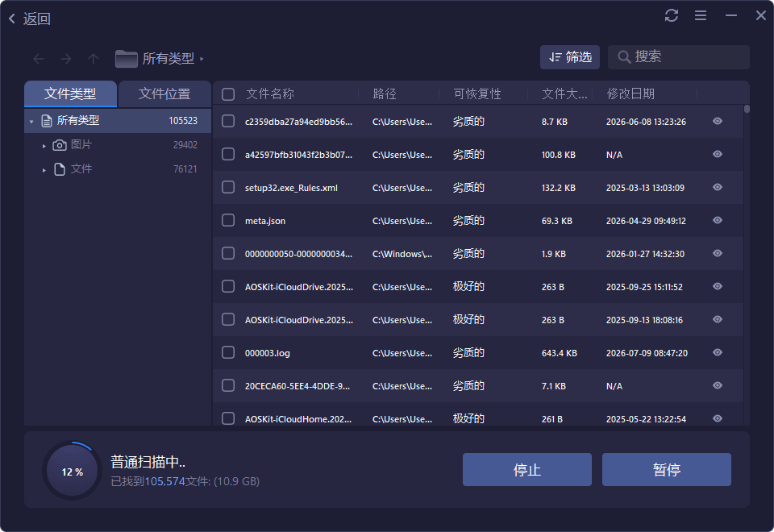The image size is (774, 532).
Task: Go up one level with up arrow
Action: (93, 59)
